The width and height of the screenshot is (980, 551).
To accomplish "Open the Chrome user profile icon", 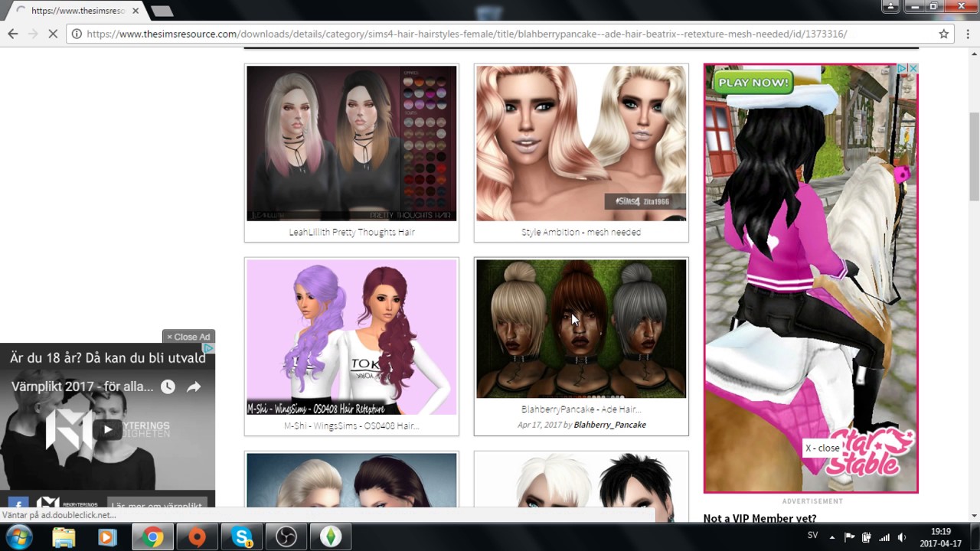I will coord(890,7).
